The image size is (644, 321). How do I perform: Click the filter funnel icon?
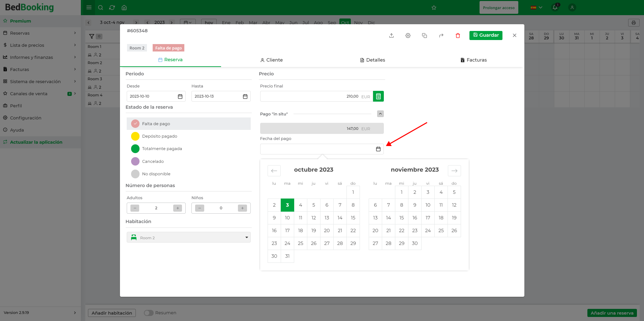coord(92,36)
